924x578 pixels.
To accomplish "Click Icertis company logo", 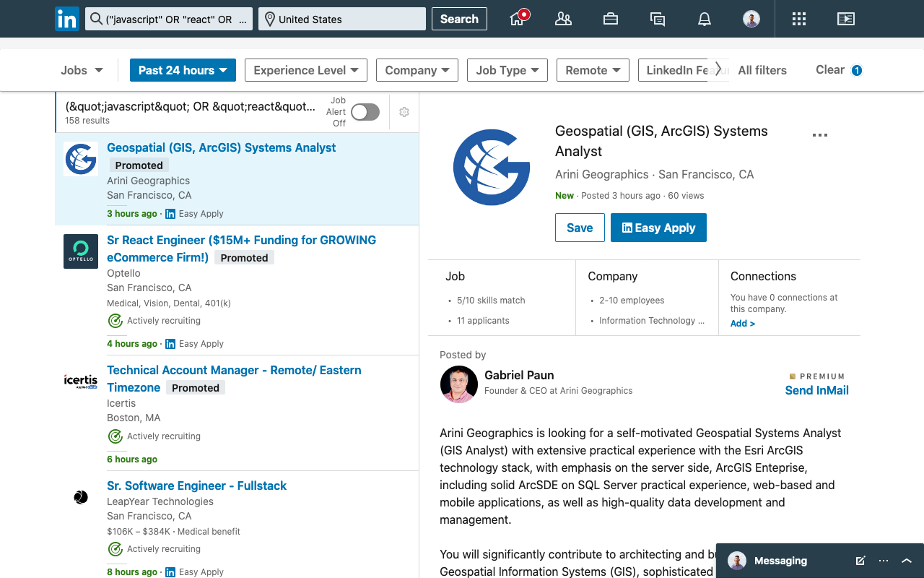I will [81, 381].
